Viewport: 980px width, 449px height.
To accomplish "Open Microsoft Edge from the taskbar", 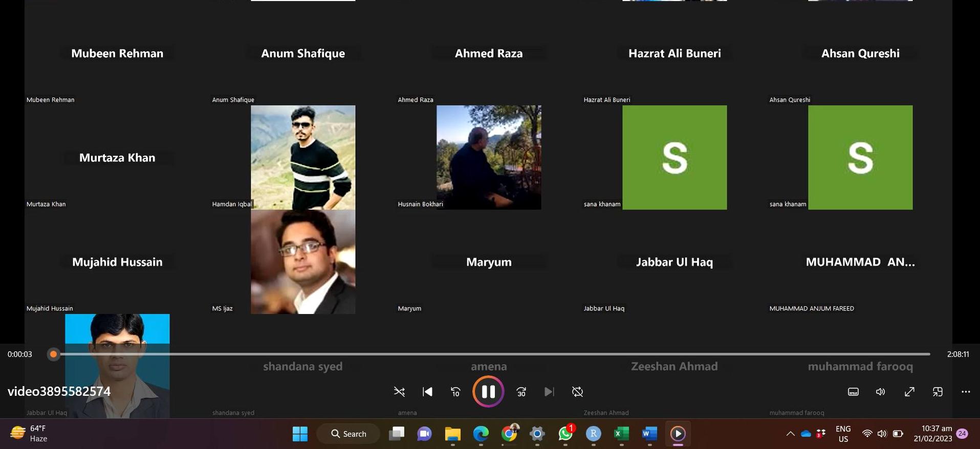I will [x=481, y=434].
